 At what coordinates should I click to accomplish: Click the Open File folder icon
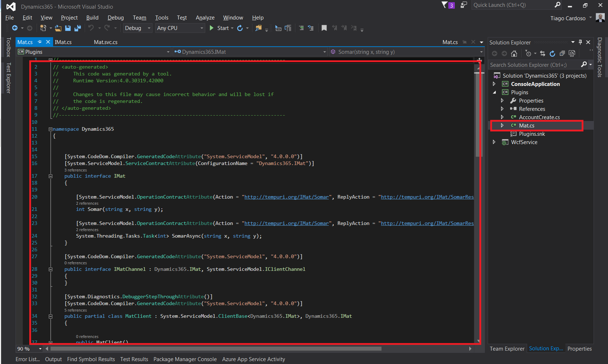click(x=58, y=28)
